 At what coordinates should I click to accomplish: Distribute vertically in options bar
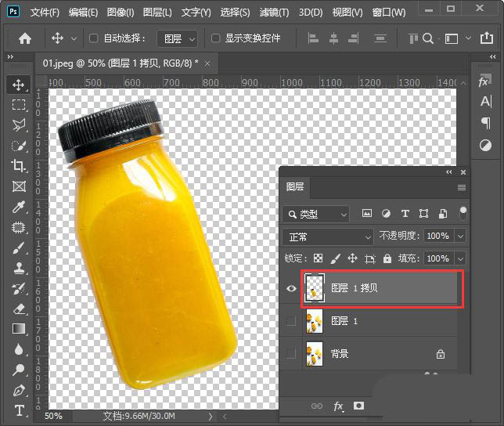pos(380,38)
